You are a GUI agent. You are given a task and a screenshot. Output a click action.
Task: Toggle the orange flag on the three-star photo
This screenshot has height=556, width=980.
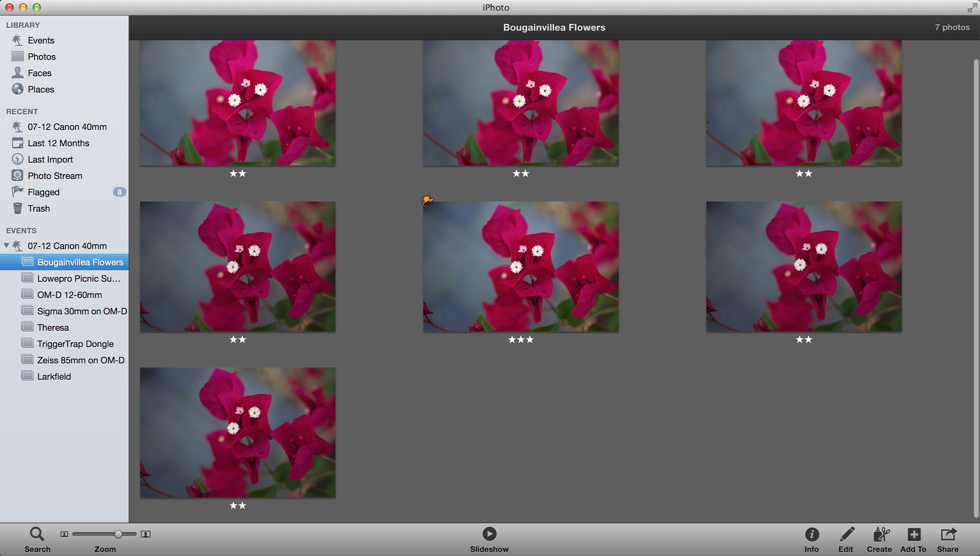point(427,200)
